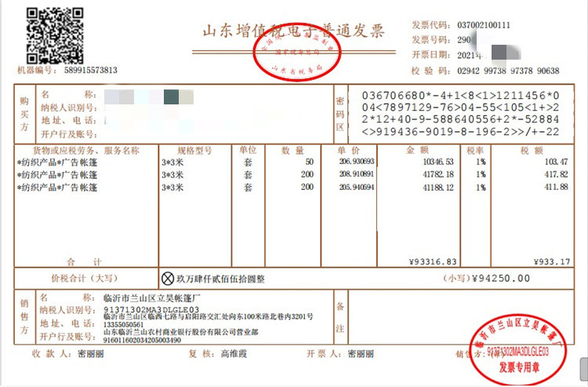Click the 购买方 vertical label
Image resolution: width=588 pixels, height=387 pixels.
tap(24, 114)
